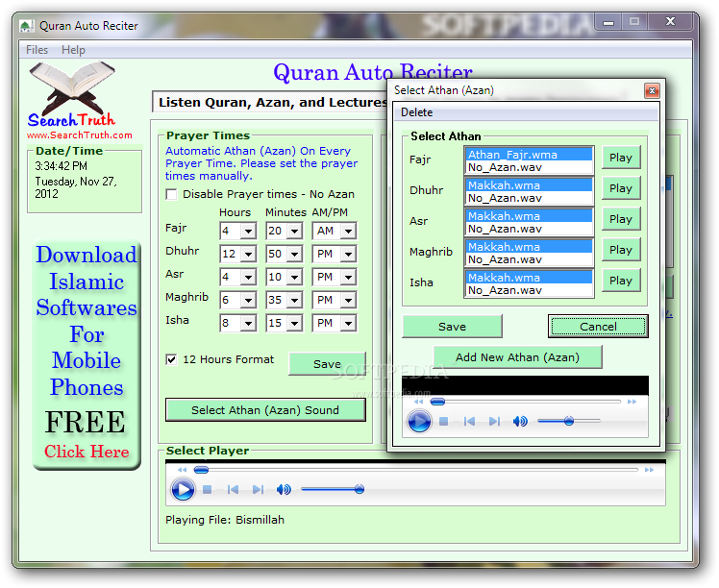Open Maghrib hours dropdown
The width and height of the screenshot is (719, 588).
tap(248, 300)
